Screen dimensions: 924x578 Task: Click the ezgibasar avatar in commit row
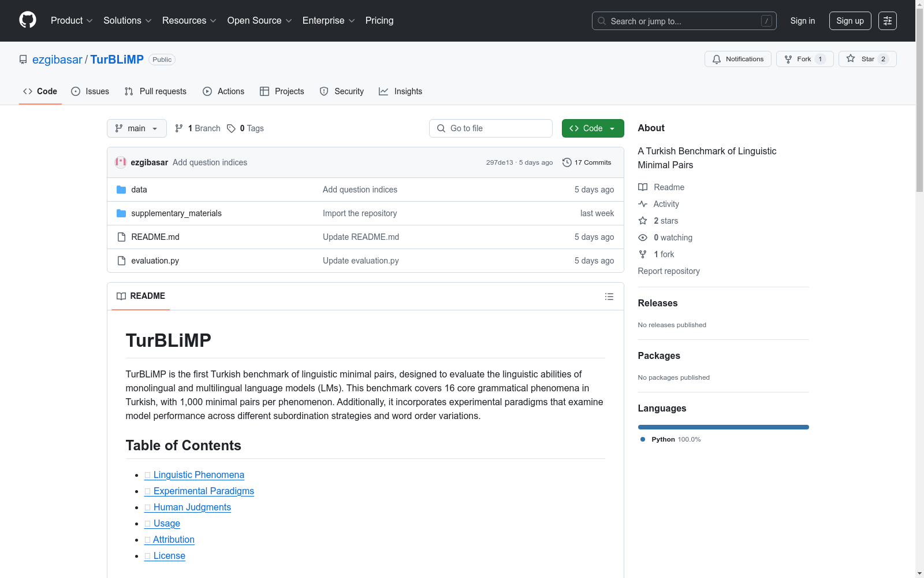[121, 162]
